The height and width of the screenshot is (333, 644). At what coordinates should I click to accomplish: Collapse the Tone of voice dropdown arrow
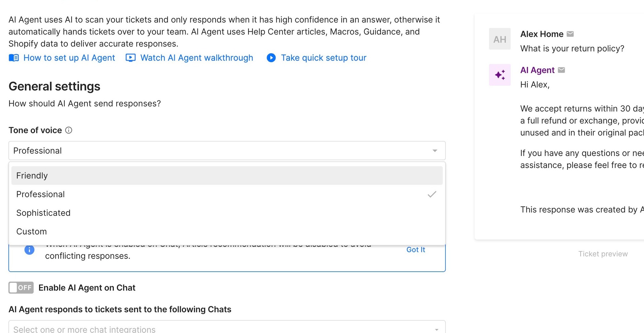pos(435,151)
